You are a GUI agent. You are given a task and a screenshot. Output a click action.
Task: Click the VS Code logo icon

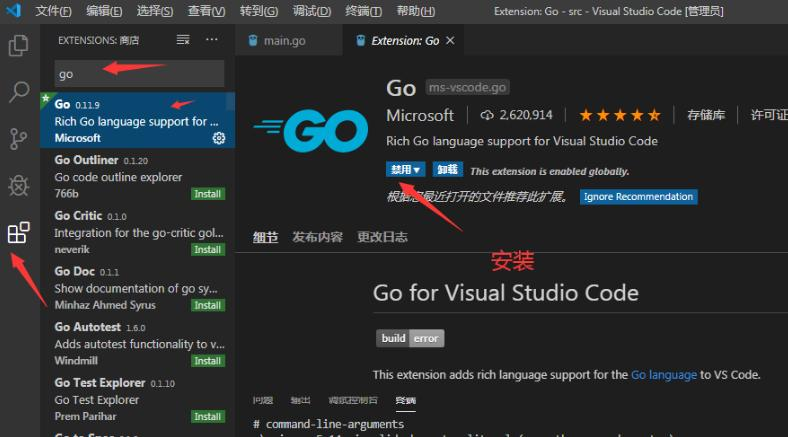[13, 10]
